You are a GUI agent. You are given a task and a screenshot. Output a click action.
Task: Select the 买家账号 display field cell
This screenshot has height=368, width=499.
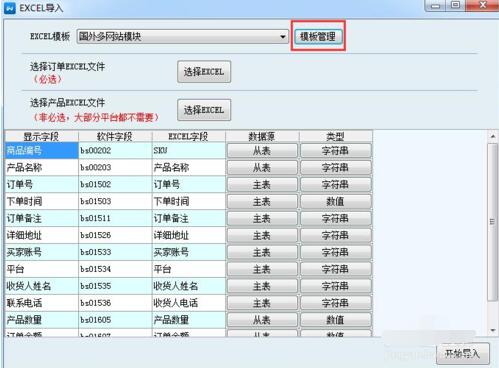point(41,252)
